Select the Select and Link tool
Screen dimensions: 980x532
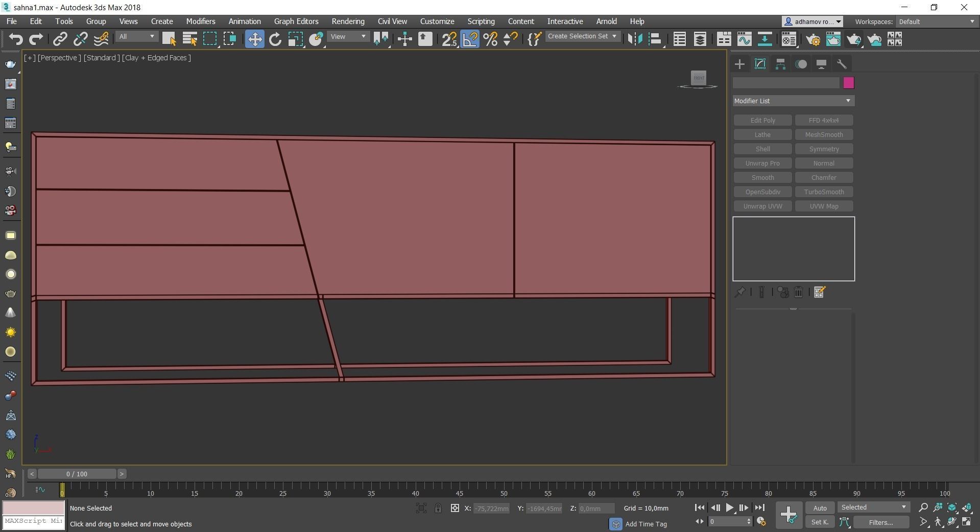(60, 39)
